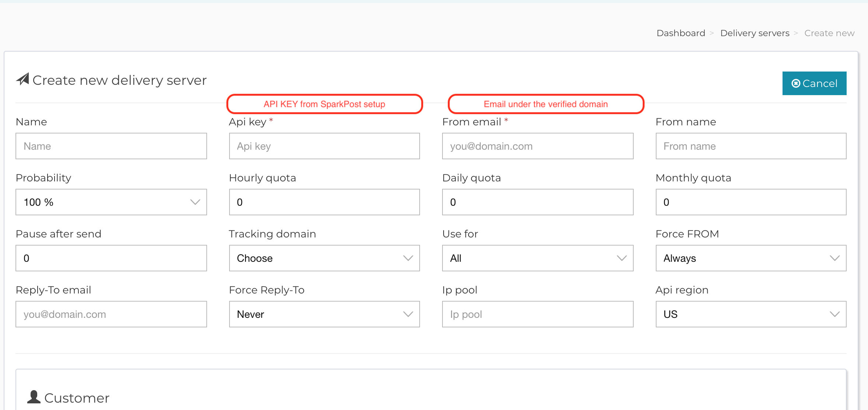The width and height of the screenshot is (868, 410).
Task: Click the Monthly quota field
Action: (751, 202)
